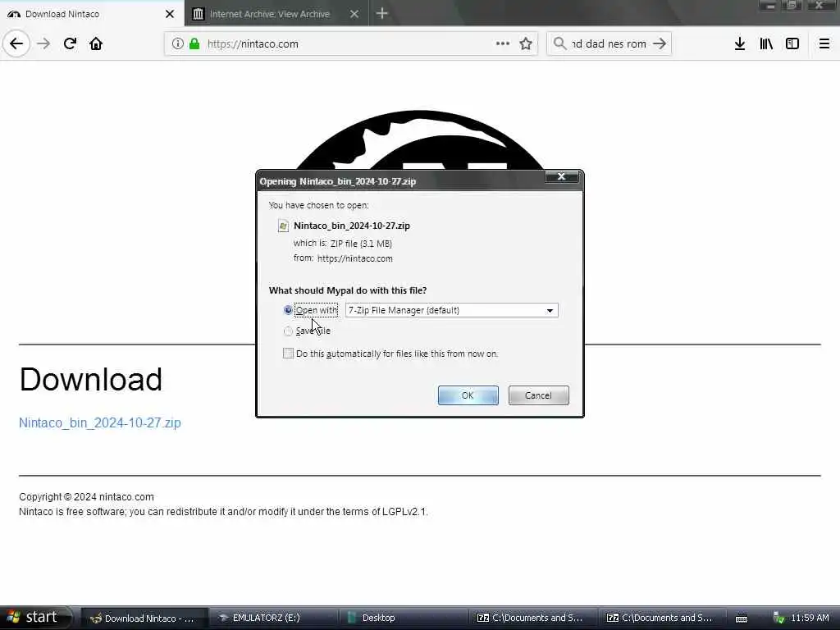Viewport: 840px width, 630px height.
Task: Open the browser hamburger menu
Action: (824, 43)
